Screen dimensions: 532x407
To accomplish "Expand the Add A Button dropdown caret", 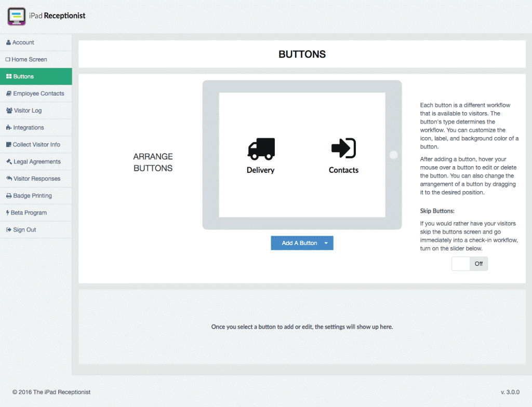I will coord(326,243).
